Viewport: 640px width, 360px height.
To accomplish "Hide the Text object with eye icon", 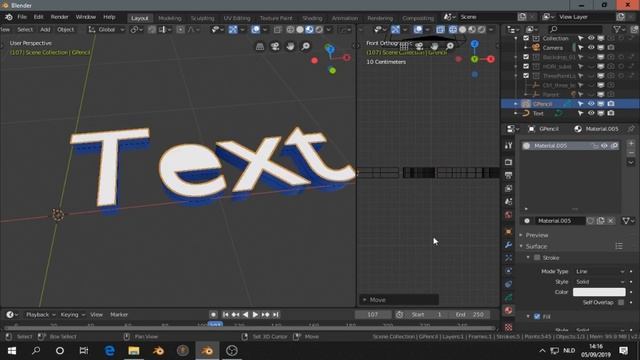I will tap(591, 113).
